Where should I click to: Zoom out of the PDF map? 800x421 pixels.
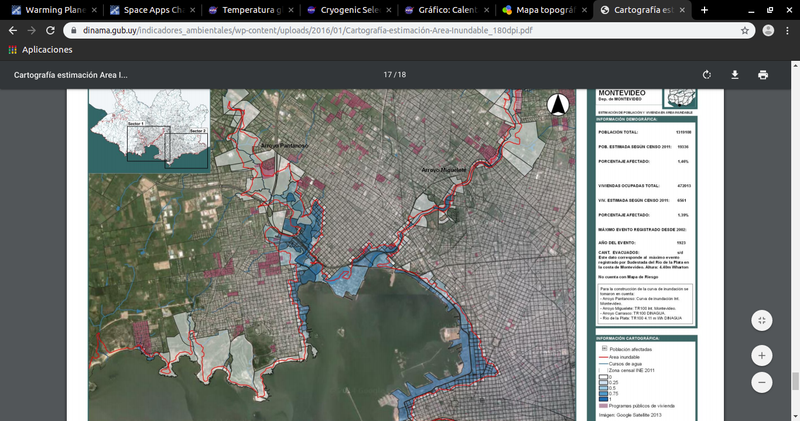click(x=762, y=382)
